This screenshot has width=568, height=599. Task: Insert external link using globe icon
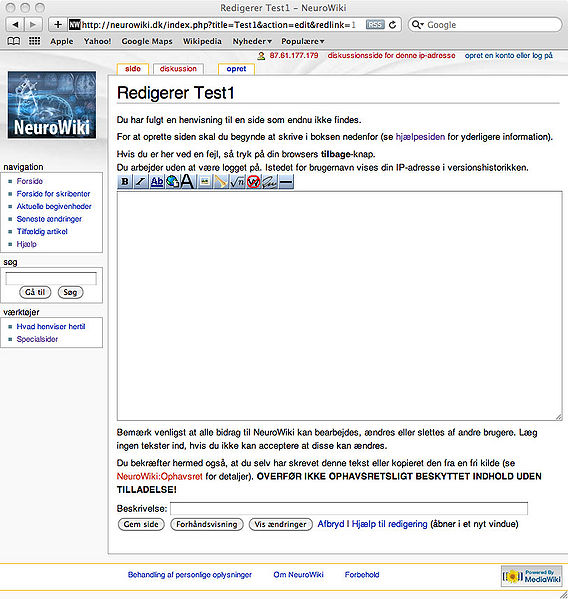tap(173, 182)
